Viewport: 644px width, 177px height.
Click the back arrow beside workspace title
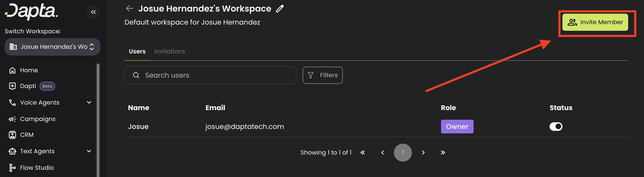coord(130,9)
